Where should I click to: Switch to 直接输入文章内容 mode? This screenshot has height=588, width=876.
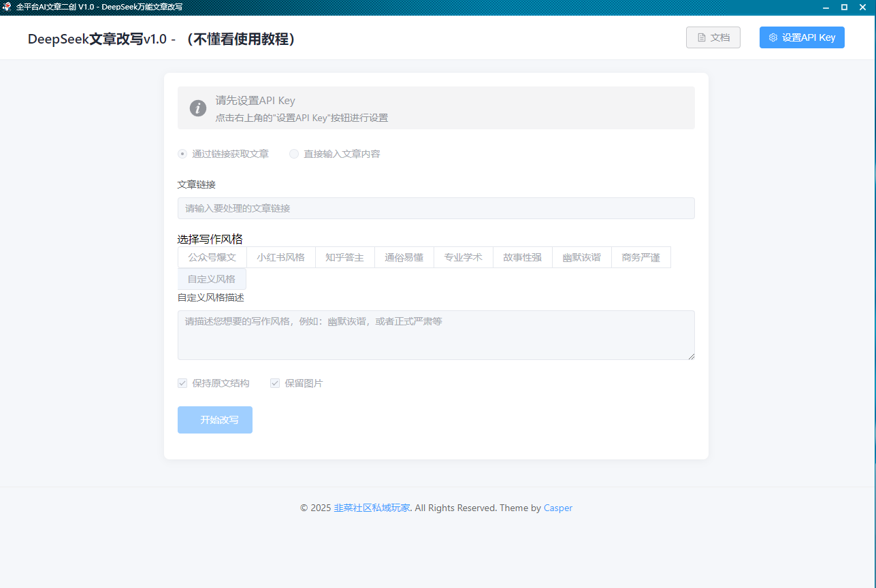(x=293, y=154)
